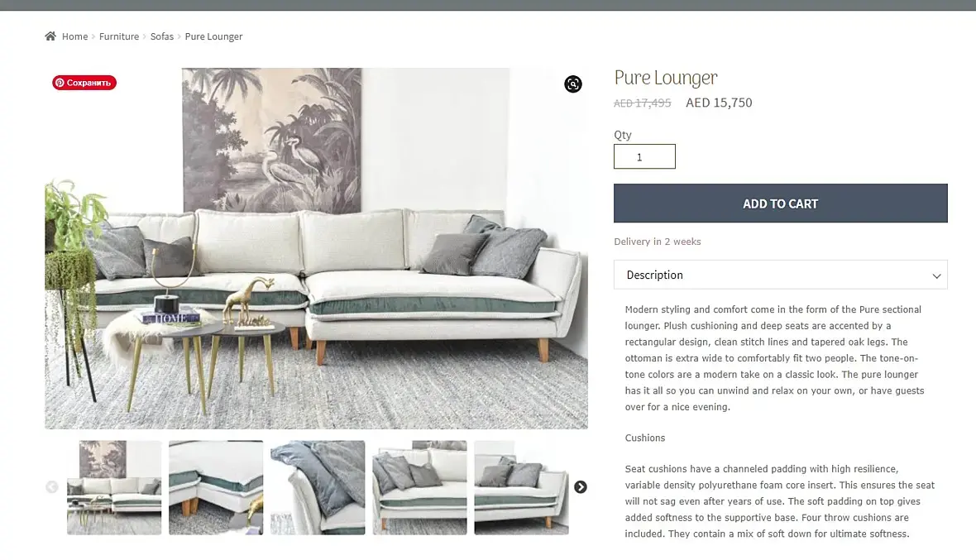The width and height of the screenshot is (976, 560).
Task: Go to Sofas in the breadcrumb
Action: [x=162, y=36]
